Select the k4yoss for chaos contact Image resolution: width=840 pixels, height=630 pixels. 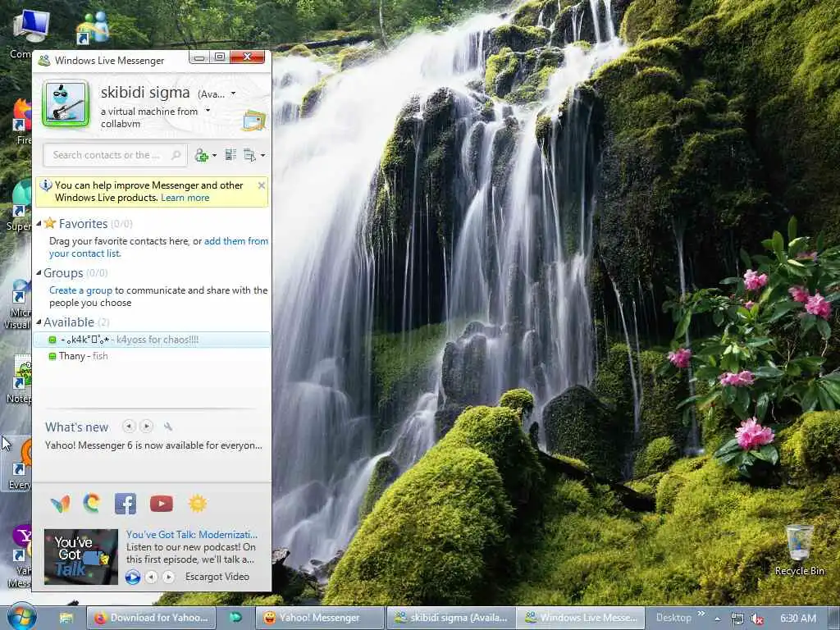pyautogui.click(x=152, y=340)
